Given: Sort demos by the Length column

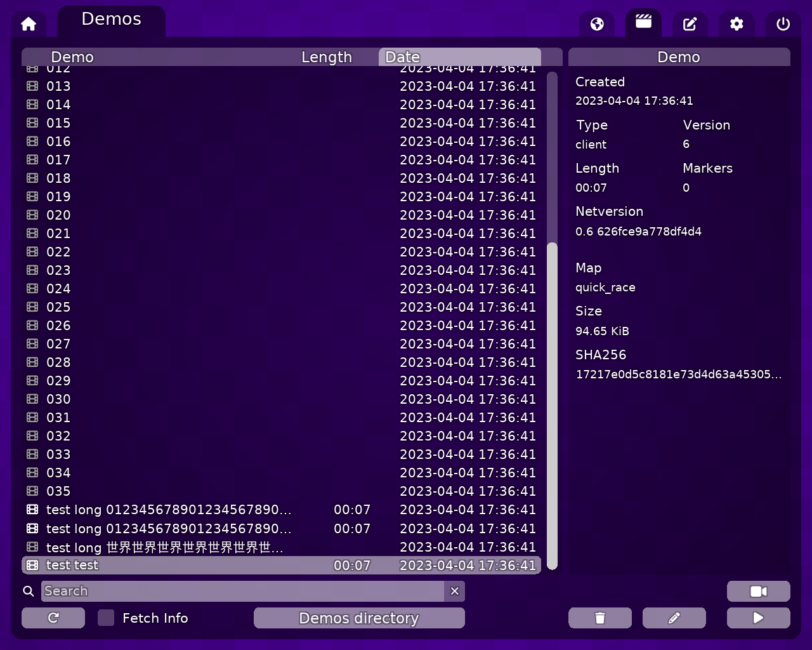Looking at the screenshot, I should pyautogui.click(x=327, y=56).
